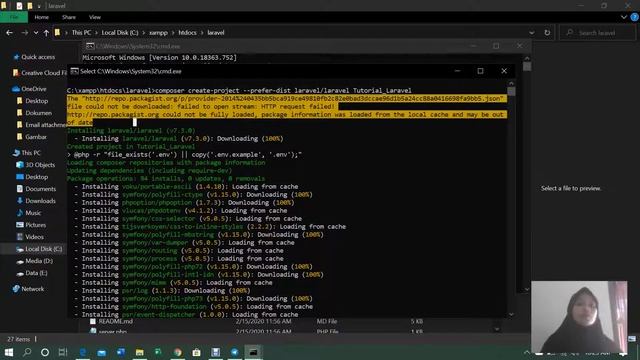The image size is (640, 360).
Task: Click the cmd.exe system menu icon in front window
Action: pos(74,71)
